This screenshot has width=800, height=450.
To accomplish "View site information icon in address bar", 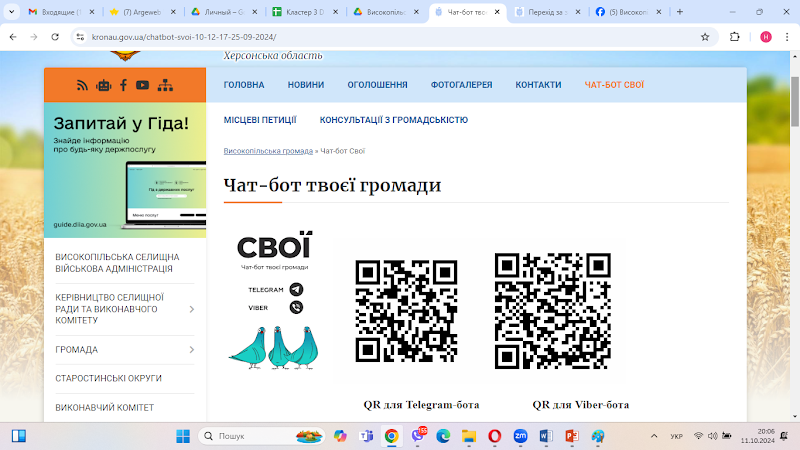I will (x=80, y=37).
